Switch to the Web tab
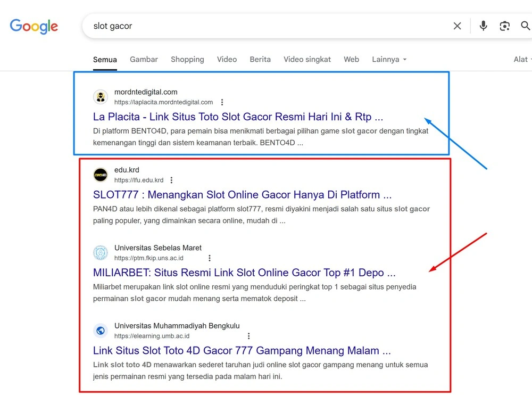532x395 pixels. (351, 60)
